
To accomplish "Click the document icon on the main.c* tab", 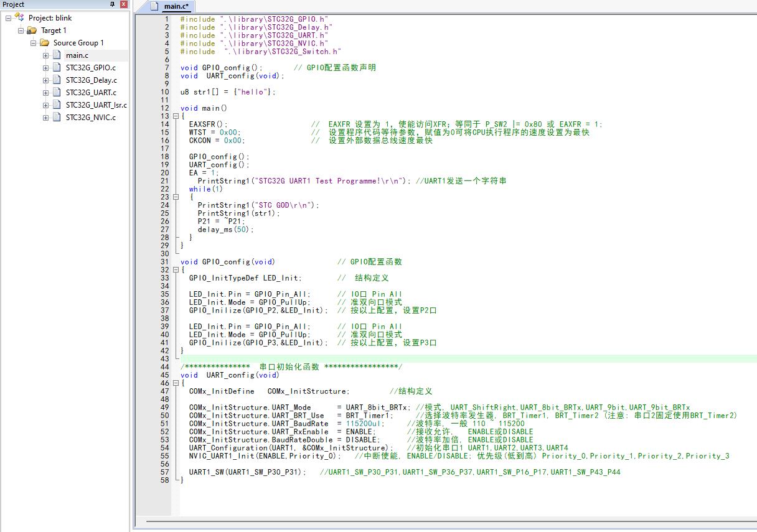I will 156,6.
